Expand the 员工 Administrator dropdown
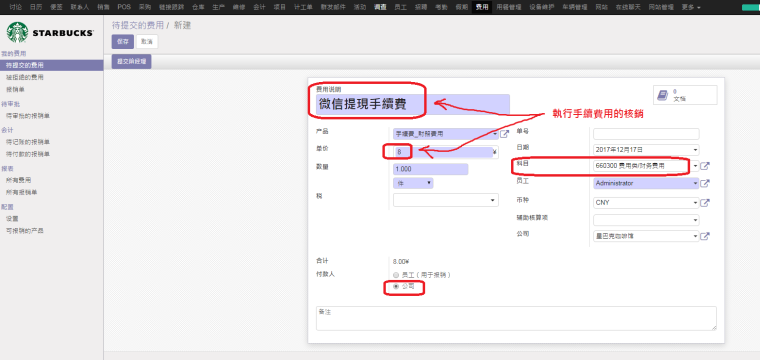 (x=696, y=184)
